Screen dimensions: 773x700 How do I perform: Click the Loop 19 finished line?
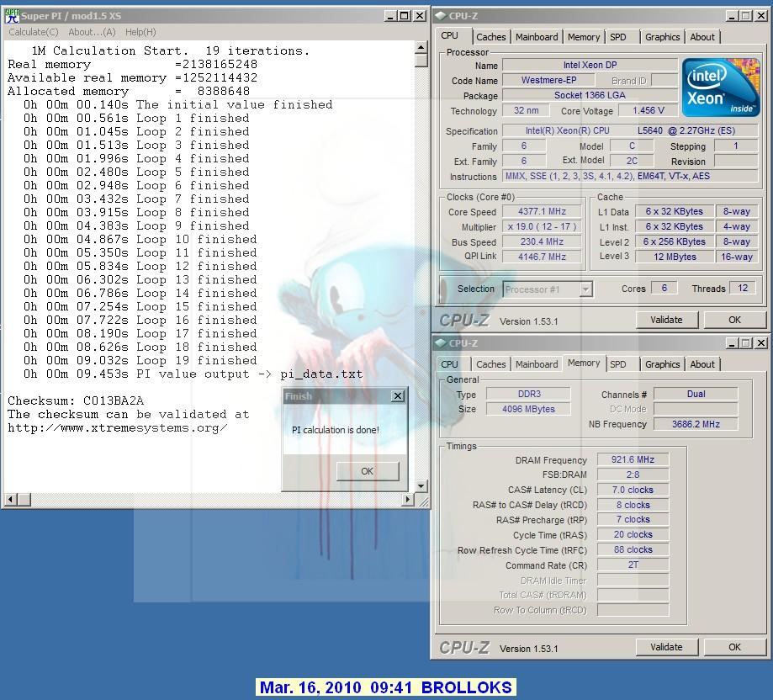tap(140, 360)
